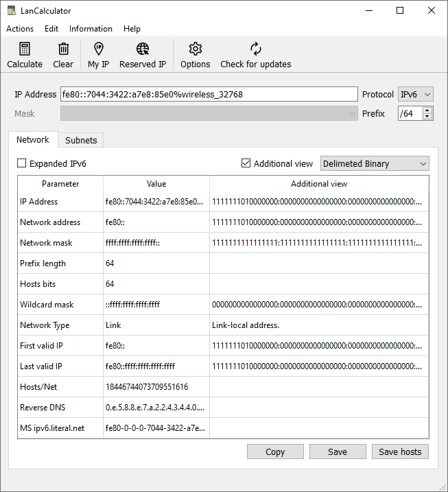This screenshot has height=492, width=448.
Task: Click the Reverse DNS parameter label
Action: 43,408
